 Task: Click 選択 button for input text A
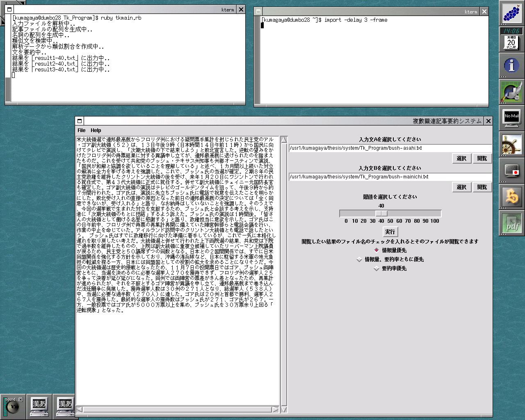click(461, 158)
